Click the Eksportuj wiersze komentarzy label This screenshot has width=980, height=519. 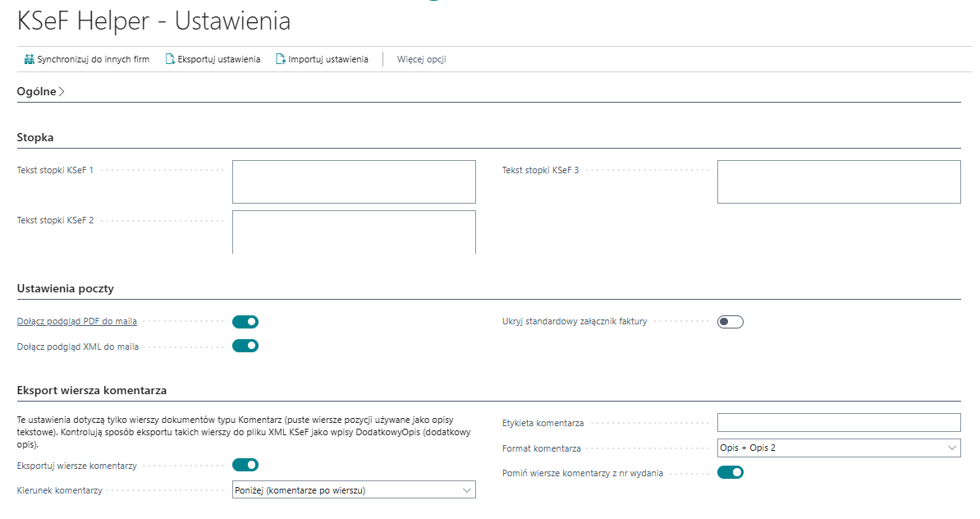tap(77, 466)
